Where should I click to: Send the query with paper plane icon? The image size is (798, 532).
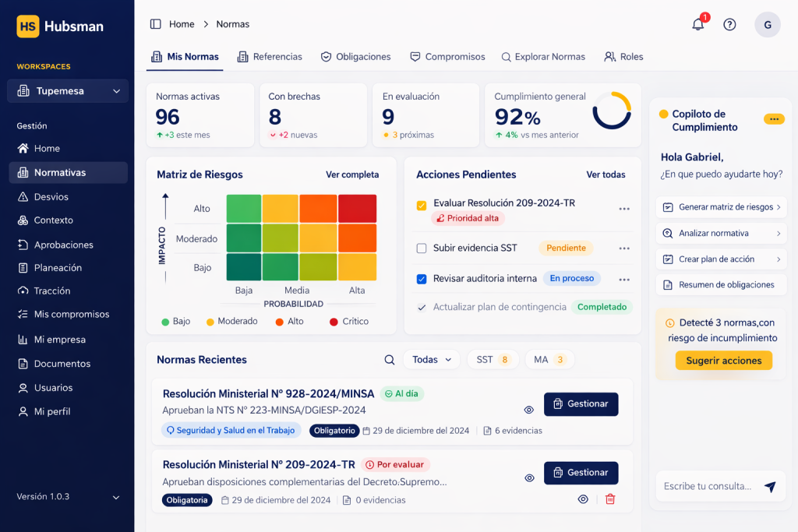pyautogui.click(x=770, y=487)
